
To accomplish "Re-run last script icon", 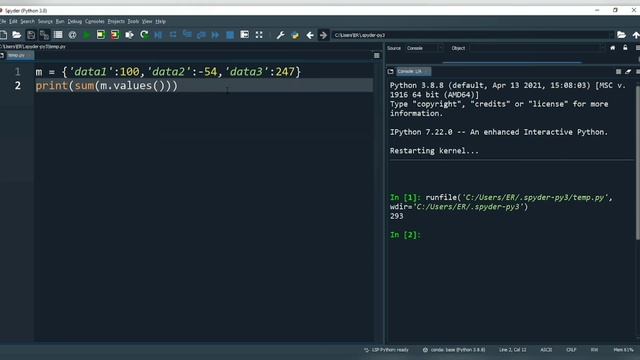I will [144, 35].
